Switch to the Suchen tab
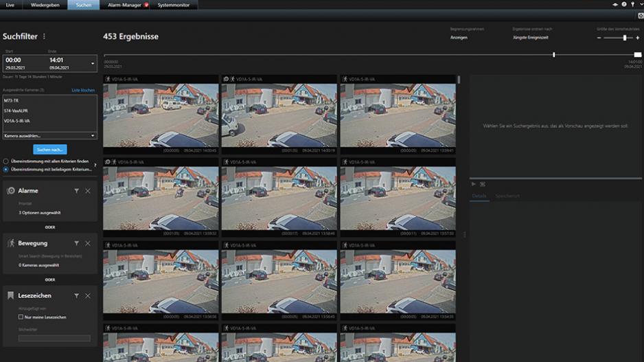The width and height of the screenshot is (644, 362). pos(83,5)
